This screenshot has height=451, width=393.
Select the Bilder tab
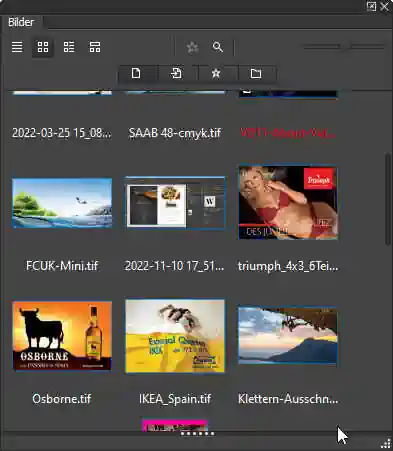(21, 22)
